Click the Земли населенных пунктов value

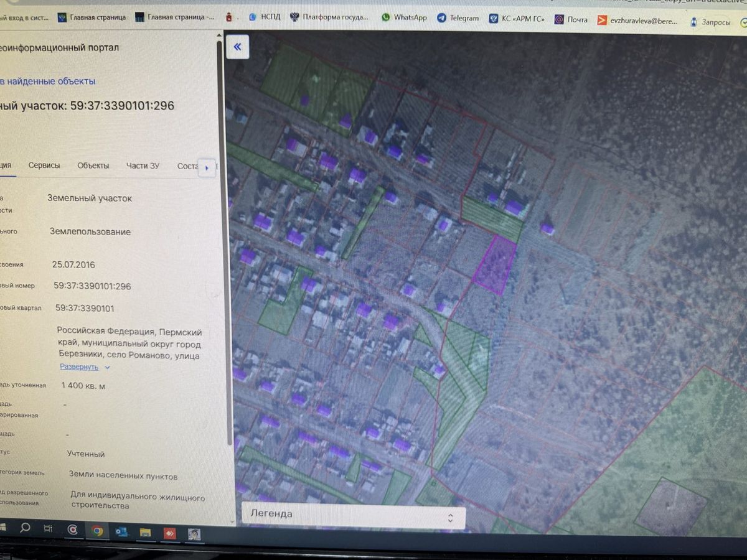(123, 476)
